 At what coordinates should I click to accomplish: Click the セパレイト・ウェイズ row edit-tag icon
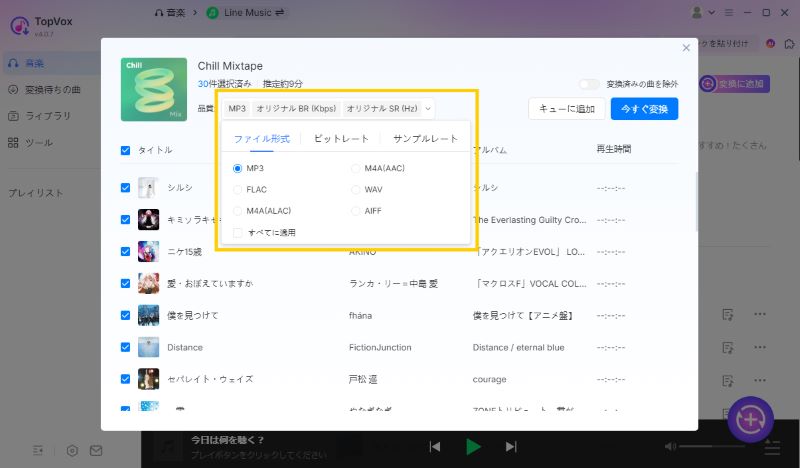728,381
